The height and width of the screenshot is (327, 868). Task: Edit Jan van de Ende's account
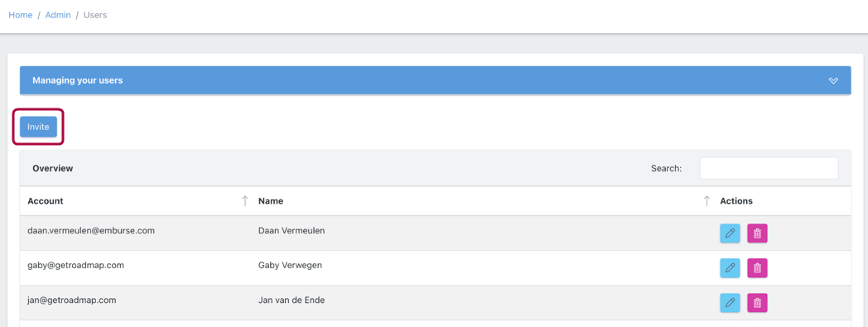[x=730, y=303]
